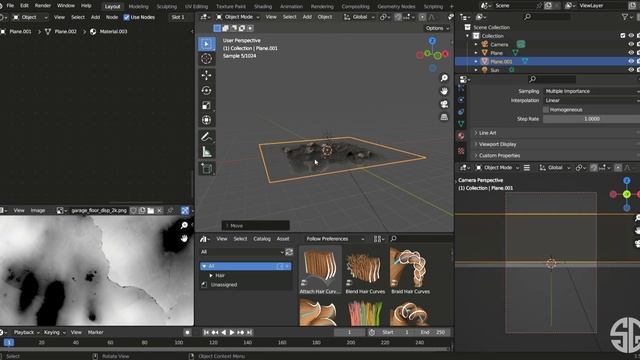Screen dimensions: 640x360
Task: Open the Object Mode dropdown in main viewport
Action: (x=238, y=17)
